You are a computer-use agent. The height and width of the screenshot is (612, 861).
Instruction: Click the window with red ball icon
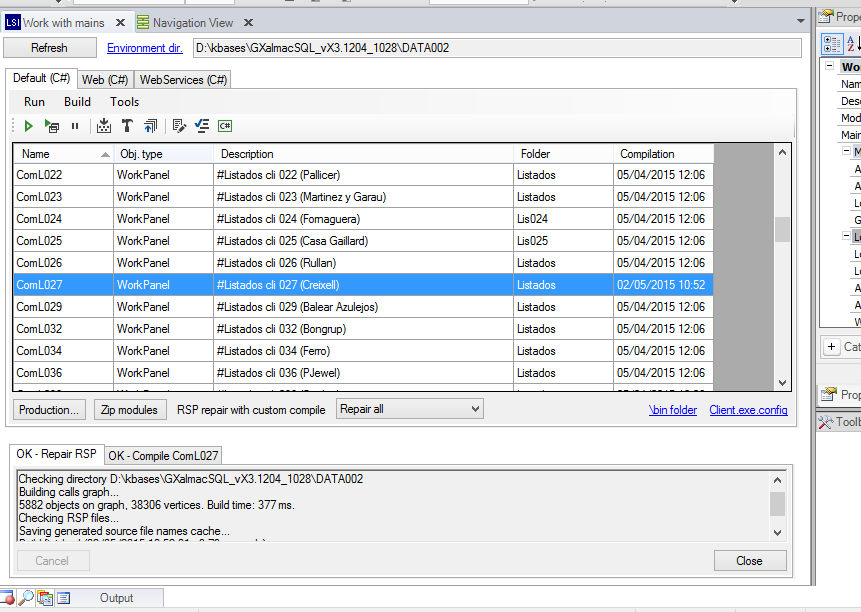tap(7, 597)
